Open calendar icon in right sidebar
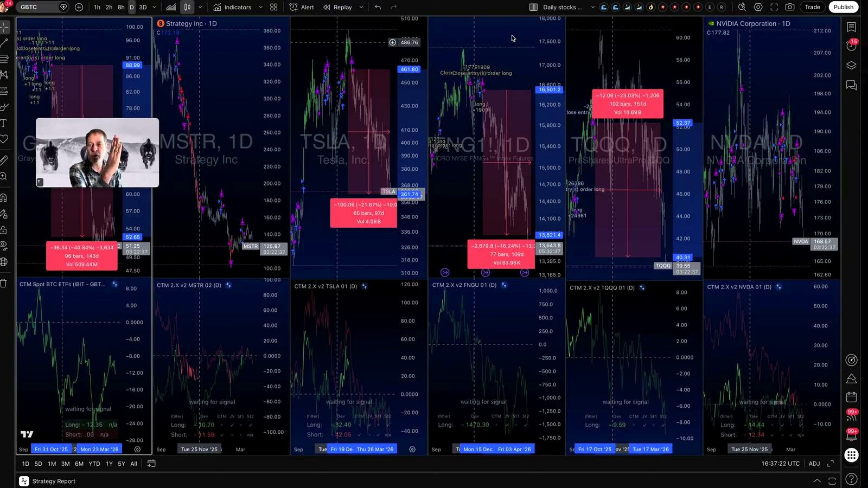 pyautogui.click(x=852, y=397)
